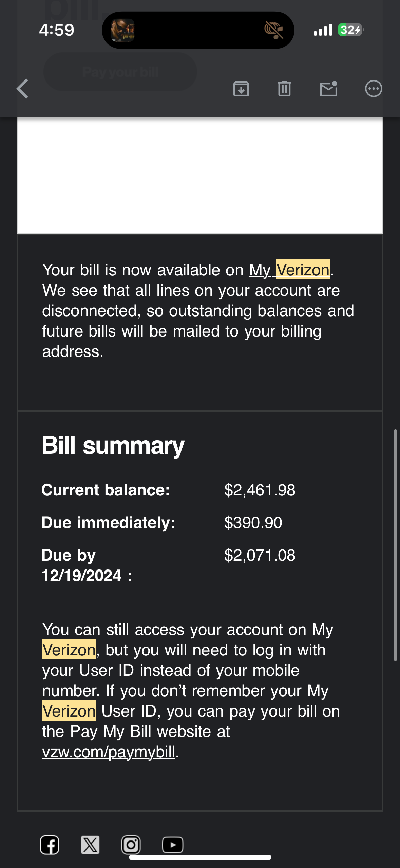400x868 pixels.
Task: Open Verizon X social icon
Action: coord(90,845)
